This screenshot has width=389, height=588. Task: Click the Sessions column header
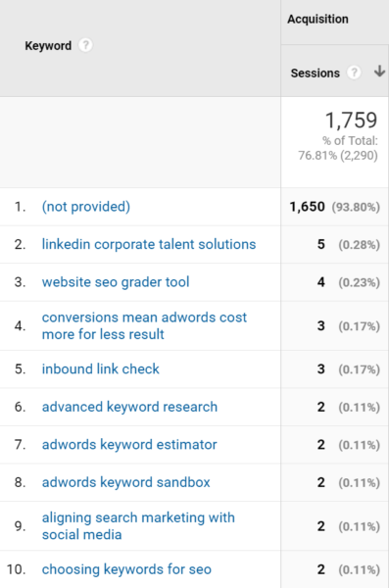(316, 73)
